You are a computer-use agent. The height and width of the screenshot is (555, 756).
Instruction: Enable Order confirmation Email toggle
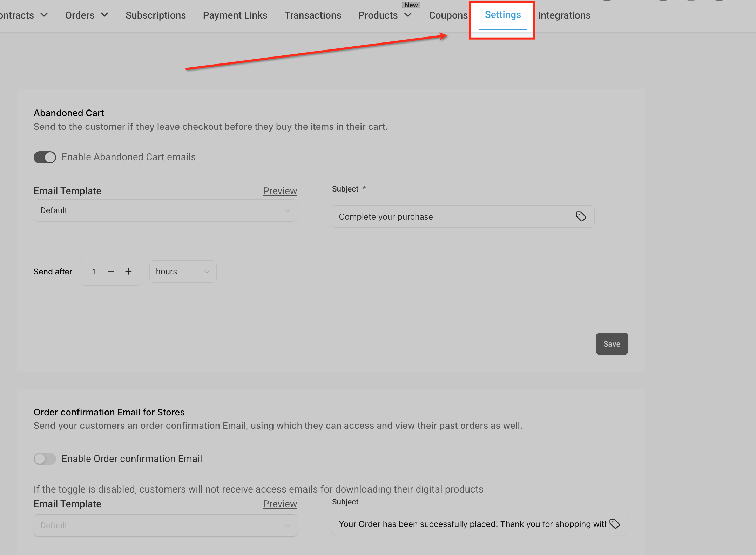pos(45,459)
